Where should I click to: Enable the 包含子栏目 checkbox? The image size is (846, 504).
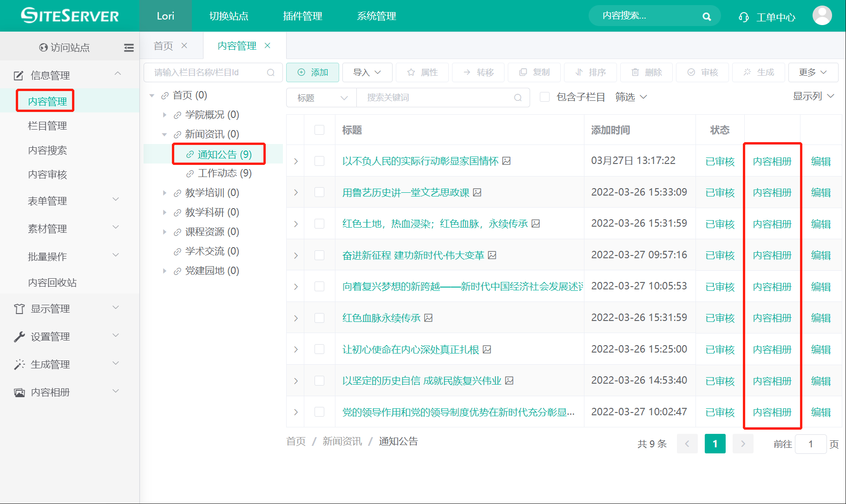[x=544, y=97]
